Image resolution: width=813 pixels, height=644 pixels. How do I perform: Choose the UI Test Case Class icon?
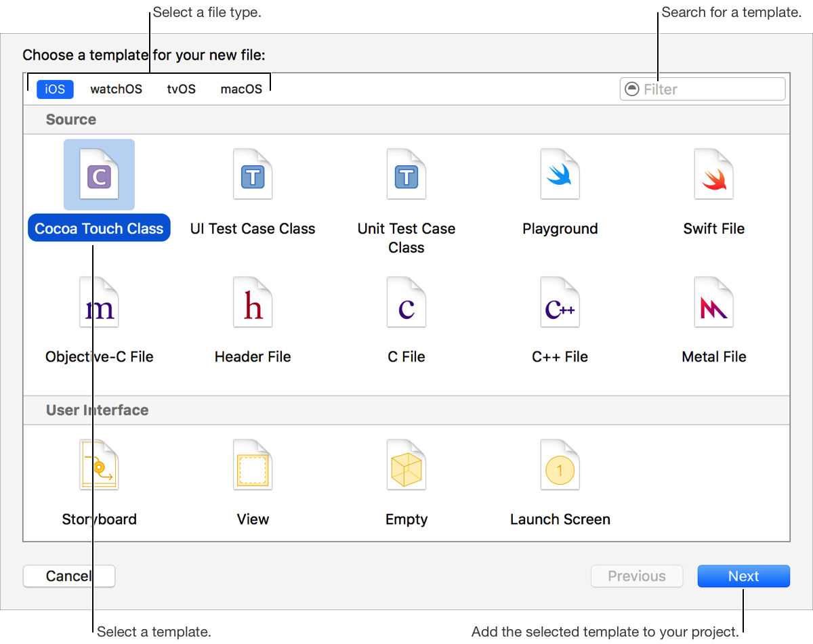click(x=253, y=175)
